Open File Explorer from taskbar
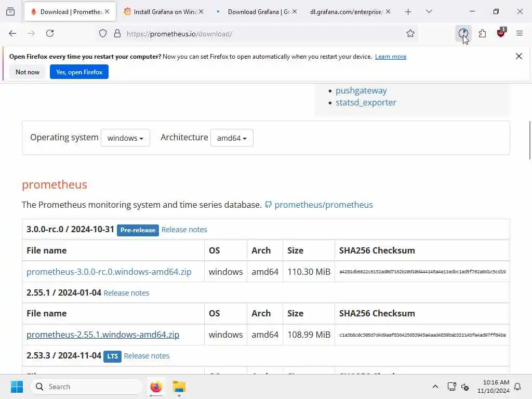This screenshot has height=399, width=532. (x=179, y=387)
